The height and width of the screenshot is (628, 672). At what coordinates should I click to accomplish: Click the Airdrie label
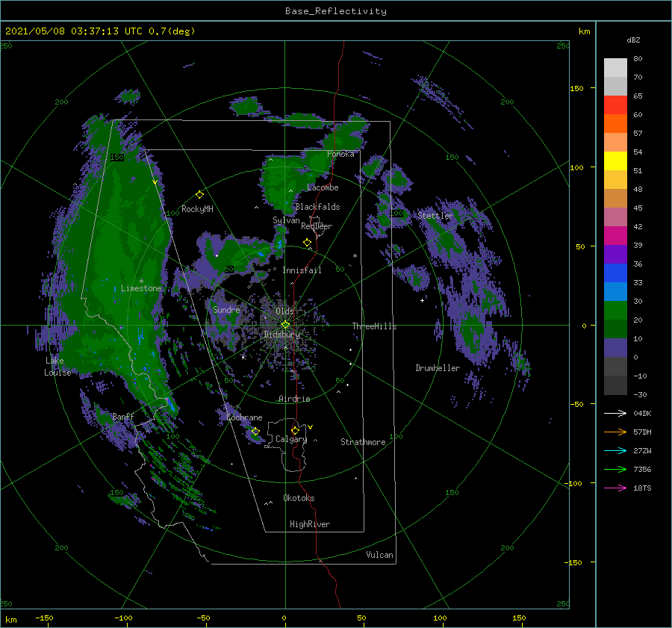(x=294, y=399)
